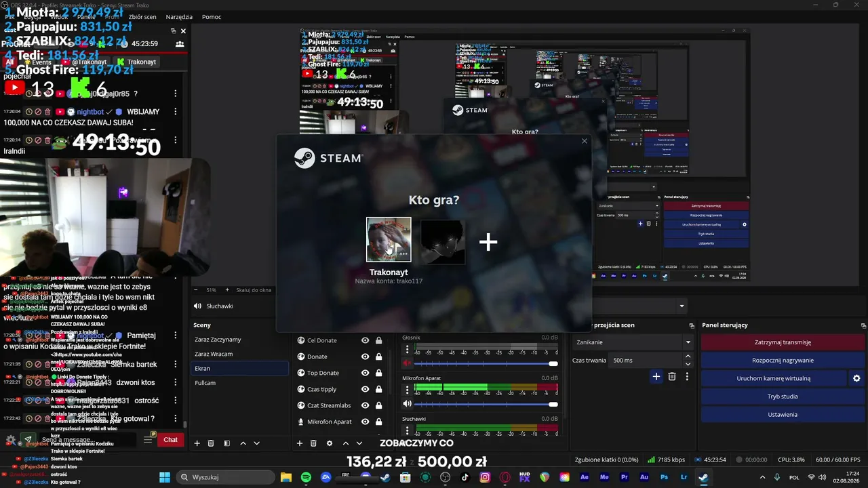Viewport: 868px width, 488px height.
Task: Mute the Mikrofon Aparat audio channel
Action: [x=408, y=404]
